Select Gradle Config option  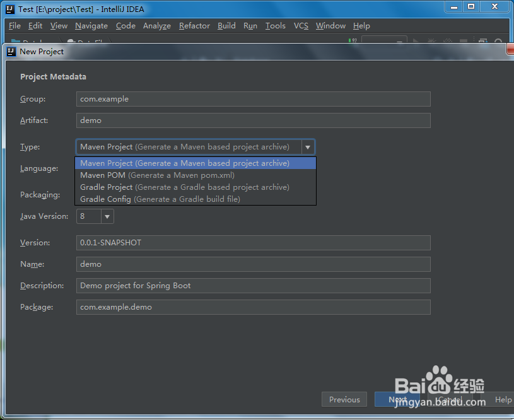tap(196, 199)
